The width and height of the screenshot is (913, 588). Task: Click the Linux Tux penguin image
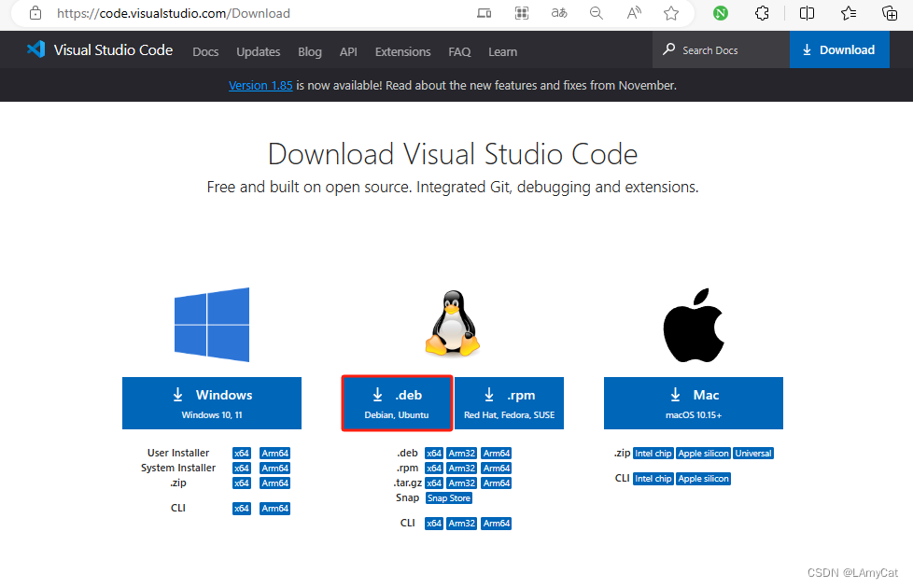453,323
